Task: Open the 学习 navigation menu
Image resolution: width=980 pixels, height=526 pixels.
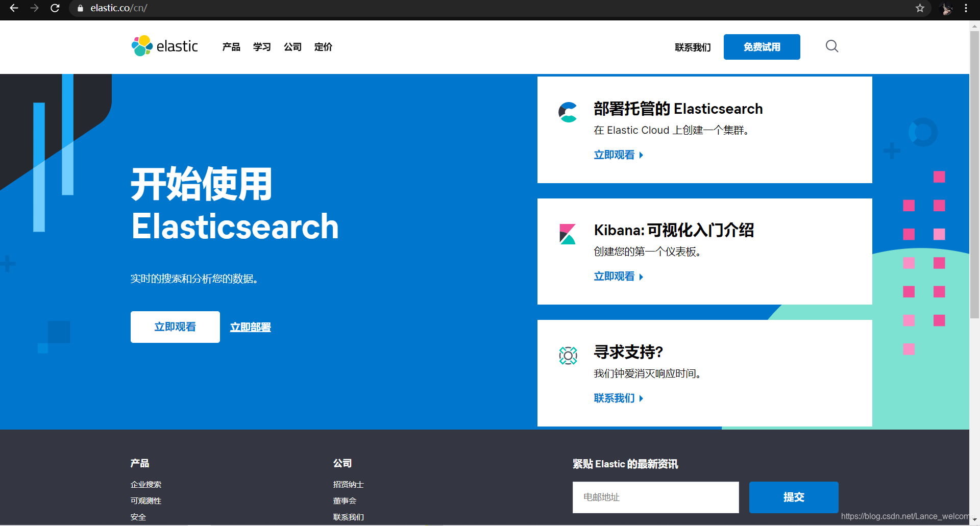Action: pyautogui.click(x=261, y=47)
